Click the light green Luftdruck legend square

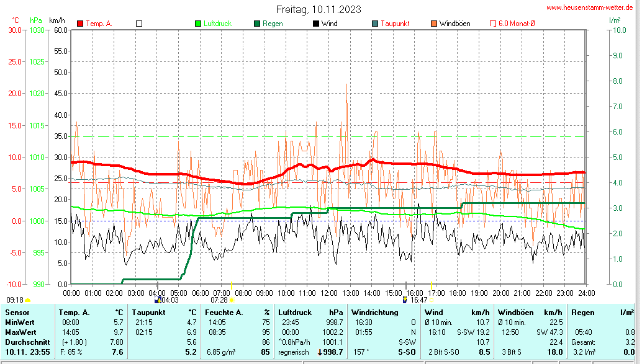(198, 24)
